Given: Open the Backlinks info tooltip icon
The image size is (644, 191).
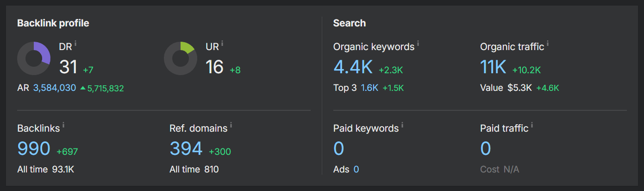Looking at the screenshot, I should point(63,125).
